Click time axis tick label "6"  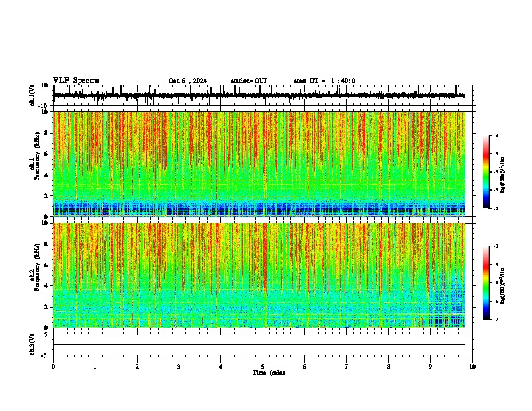click(x=305, y=367)
